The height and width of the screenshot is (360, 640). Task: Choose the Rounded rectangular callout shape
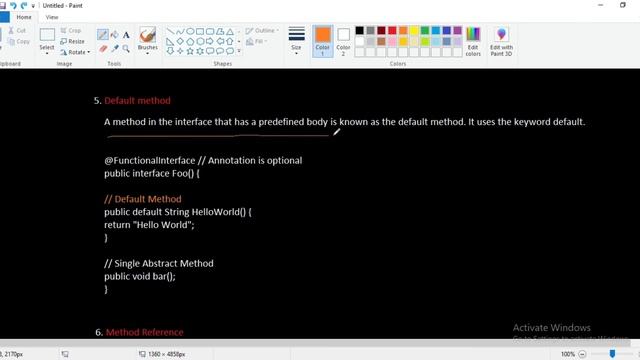coord(210,51)
